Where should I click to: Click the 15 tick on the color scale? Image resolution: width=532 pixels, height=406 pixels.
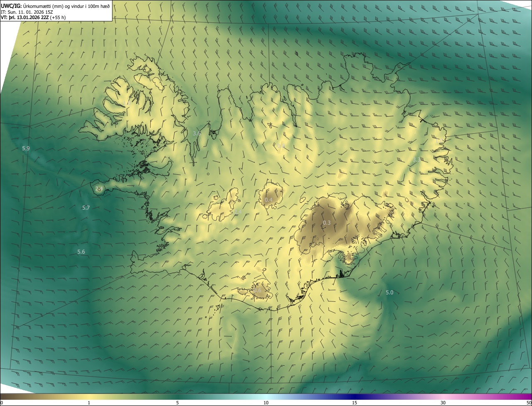click(x=355, y=403)
